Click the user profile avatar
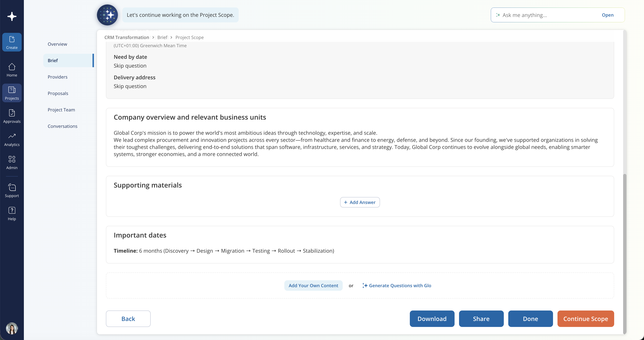Screen dimensions: 644x340 (x=12, y=328)
